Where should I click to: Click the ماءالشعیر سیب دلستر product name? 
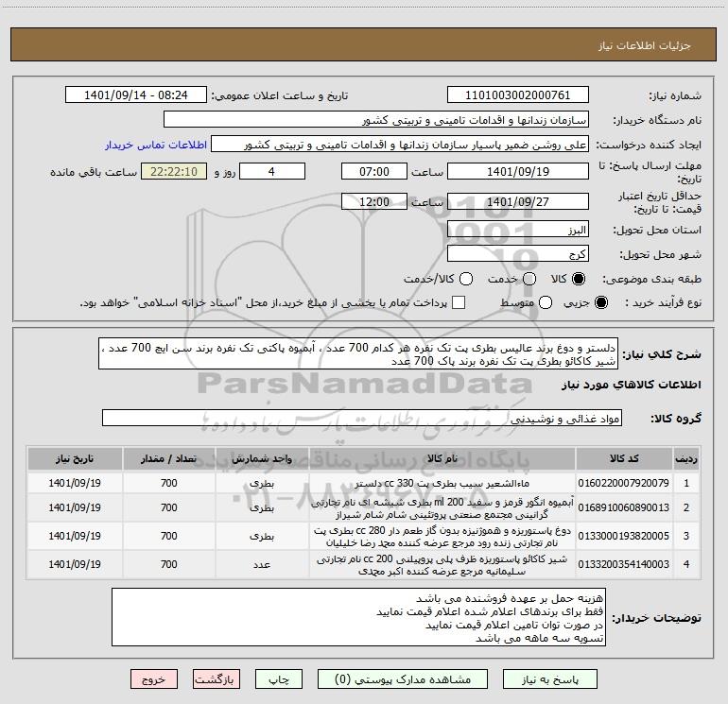click(x=442, y=483)
